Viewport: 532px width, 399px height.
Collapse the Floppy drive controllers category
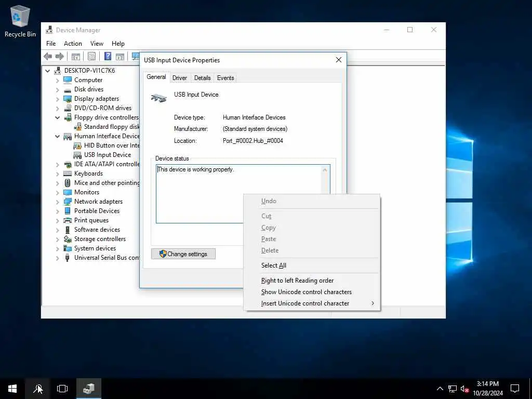pyautogui.click(x=57, y=118)
